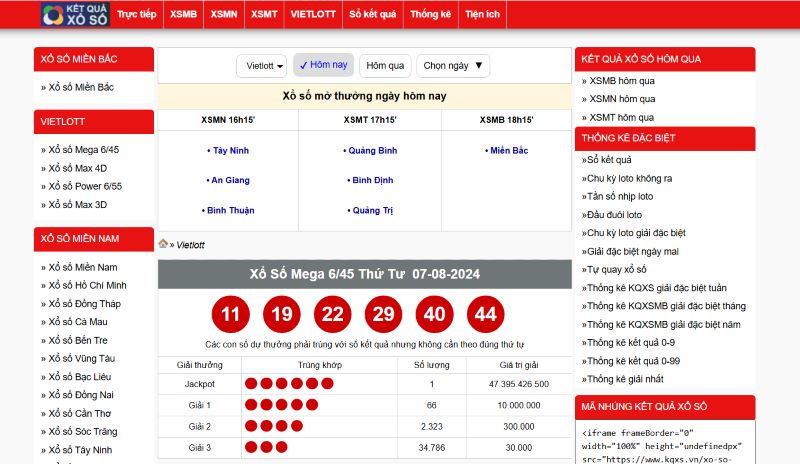Click the Kết Quả Xổ Số logo

(74, 14)
